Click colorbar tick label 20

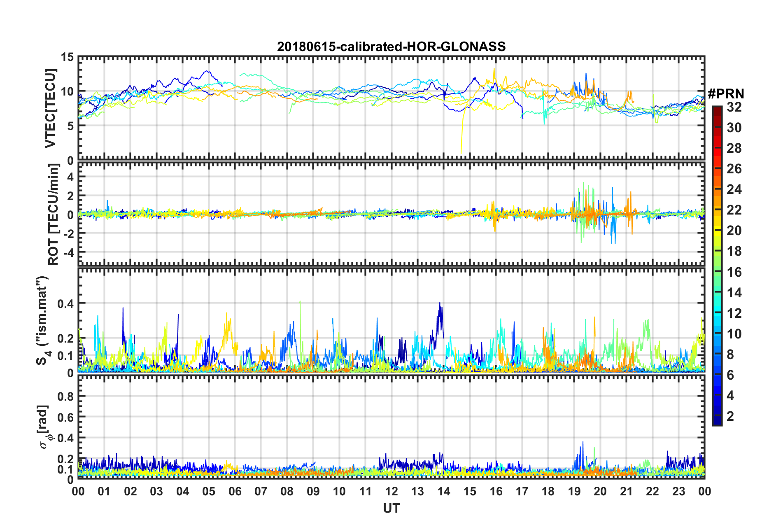click(734, 231)
